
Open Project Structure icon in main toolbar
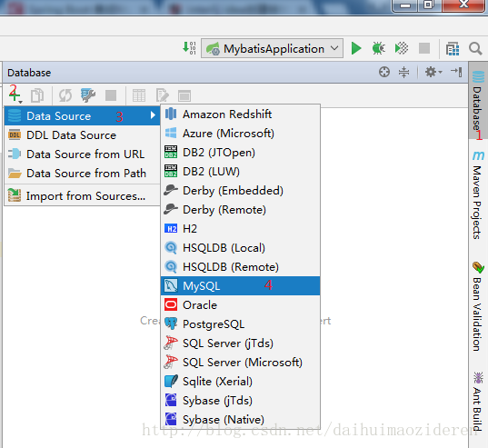(x=453, y=49)
